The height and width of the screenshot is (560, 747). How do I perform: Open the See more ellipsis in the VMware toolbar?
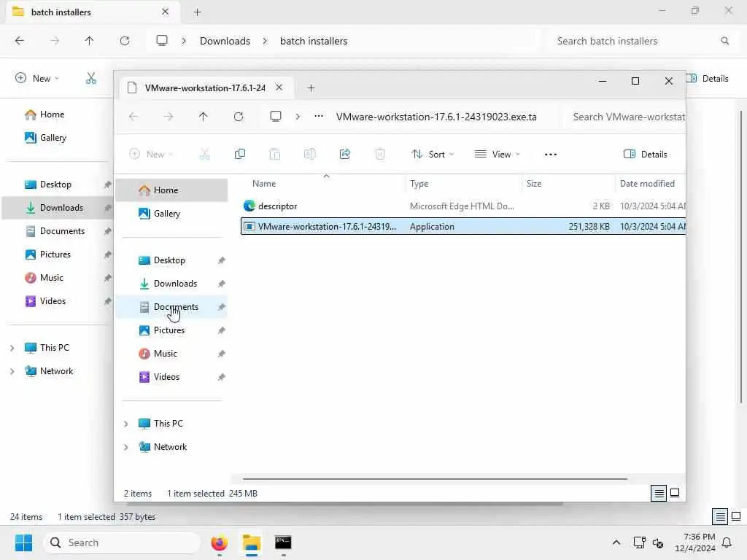tap(551, 155)
